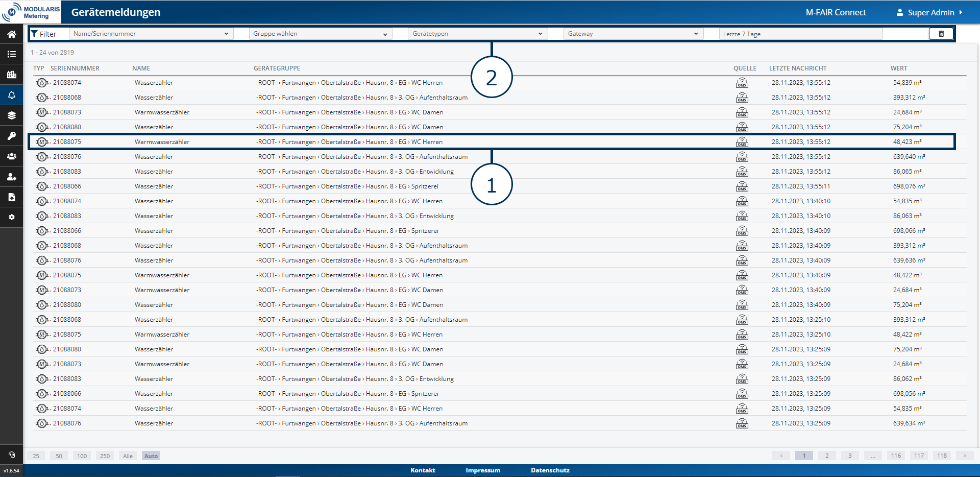Open the Impressum footer link
Image resolution: width=980 pixels, height=477 pixels.
[x=483, y=470]
